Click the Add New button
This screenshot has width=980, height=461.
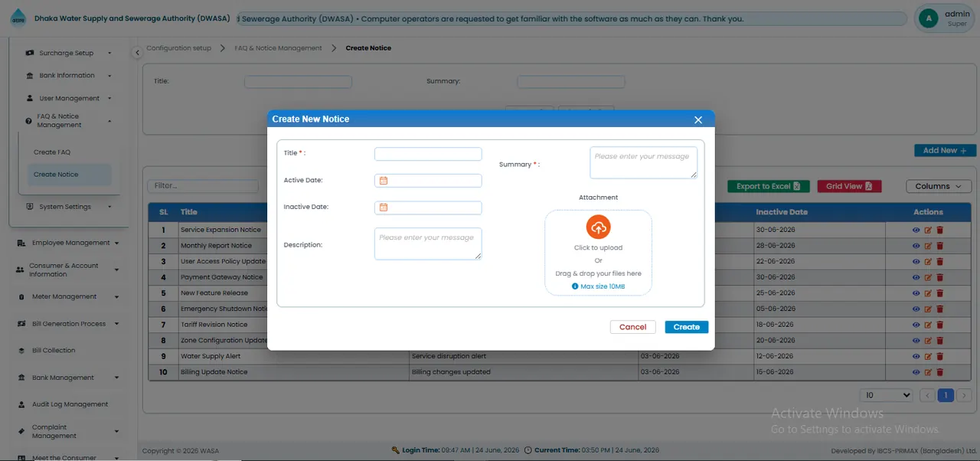(x=946, y=151)
